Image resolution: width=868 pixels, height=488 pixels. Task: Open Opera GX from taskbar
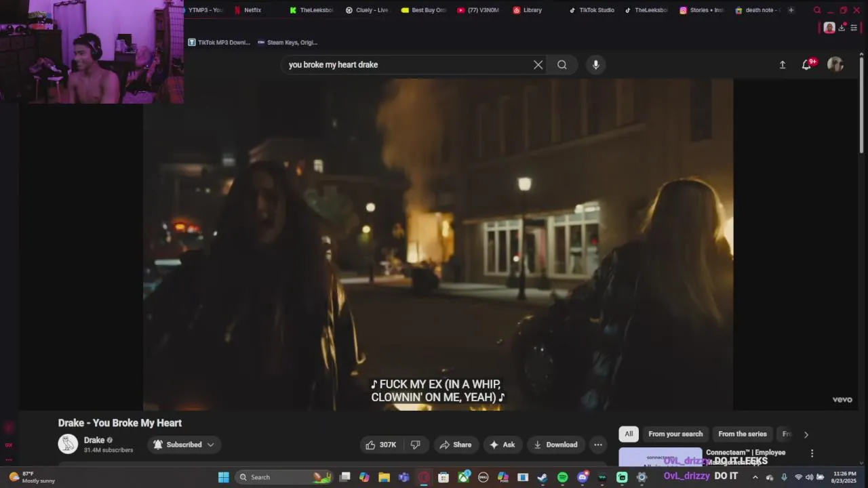424,477
